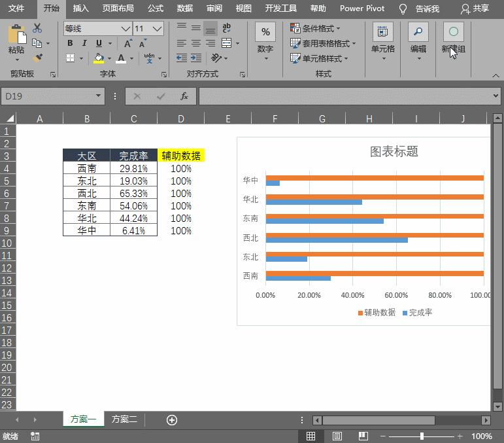Switch to the Power Pivot tab

[x=362, y=9]
